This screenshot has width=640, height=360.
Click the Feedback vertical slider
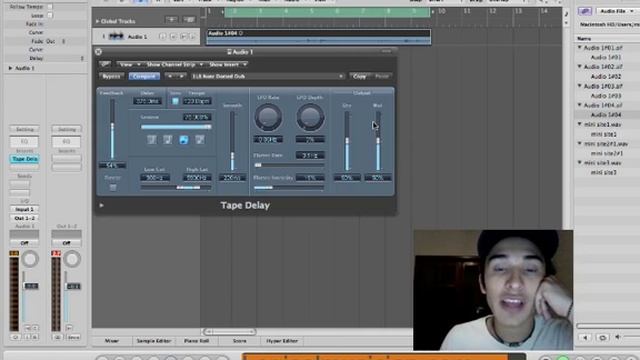[112, 130]
